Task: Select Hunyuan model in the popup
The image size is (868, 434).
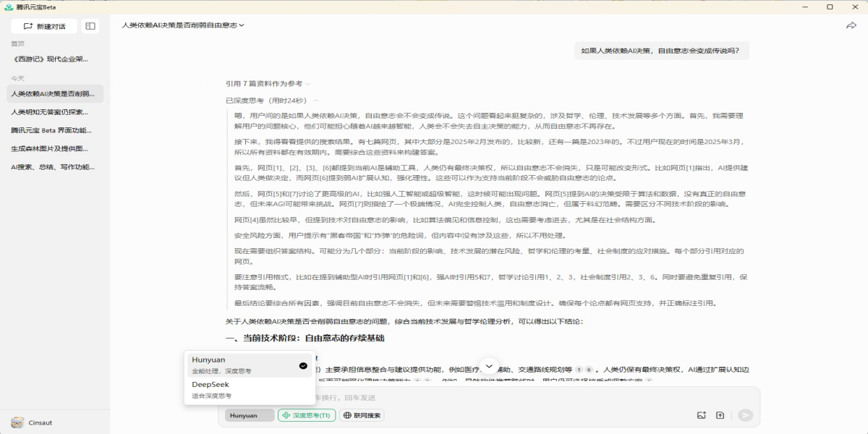Action: (x=250, y=365)
